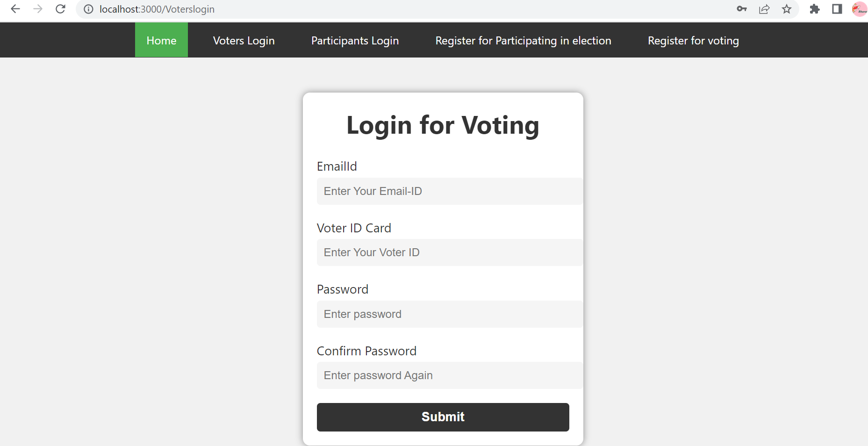868x446 pixels.
Task: Switch to the Voters Login tab
Action: point(244,40)
